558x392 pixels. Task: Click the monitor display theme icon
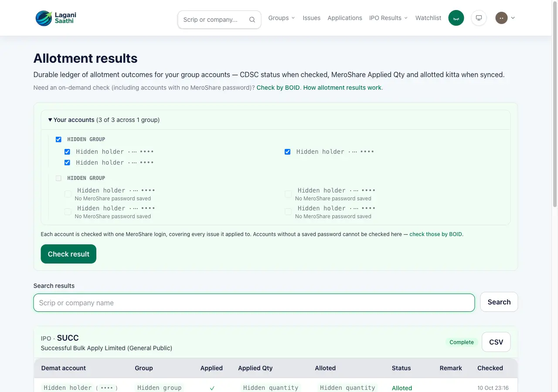[479, 18]
